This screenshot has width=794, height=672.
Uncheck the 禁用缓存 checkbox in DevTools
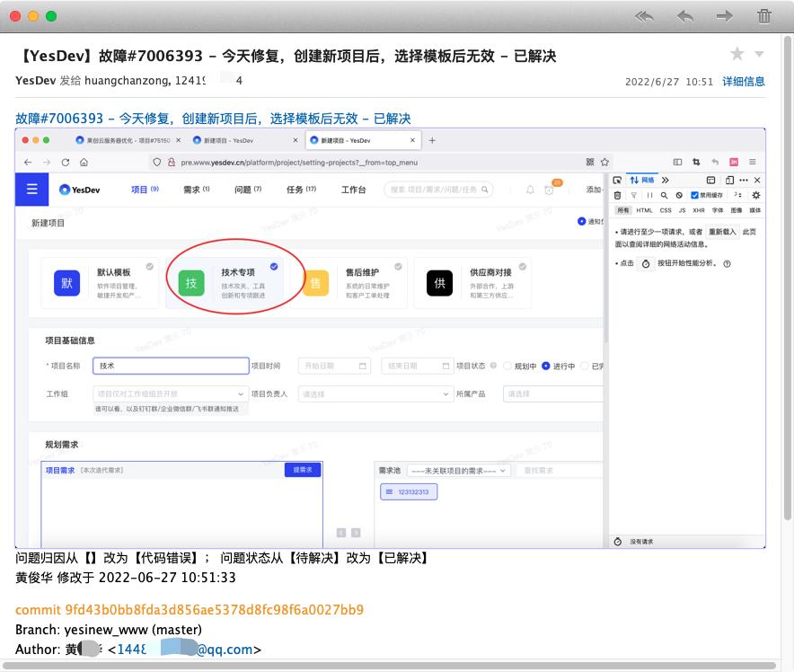tap(693, 195)
